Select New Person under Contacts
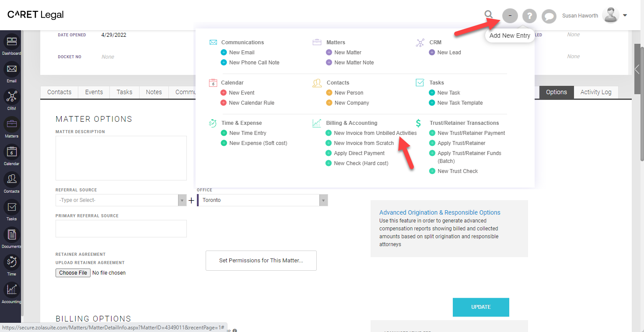Screen dimensions: 644x332 [349, 93]
